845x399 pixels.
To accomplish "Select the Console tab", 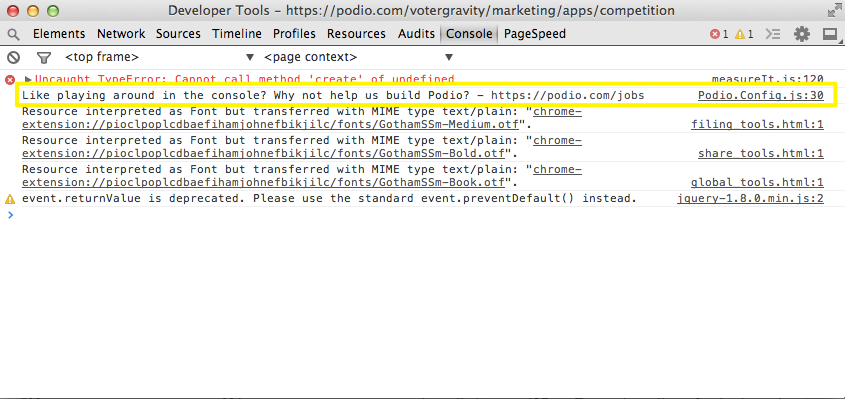I will pos(469,34).
